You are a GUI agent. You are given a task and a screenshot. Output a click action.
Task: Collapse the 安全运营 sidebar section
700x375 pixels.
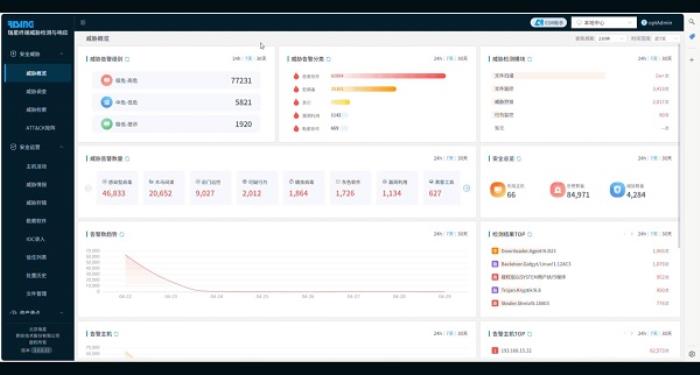[x=38, y=147]
